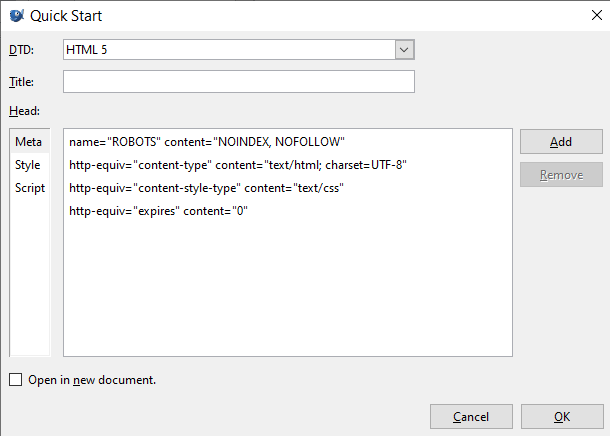Click the Title field label

21,82
